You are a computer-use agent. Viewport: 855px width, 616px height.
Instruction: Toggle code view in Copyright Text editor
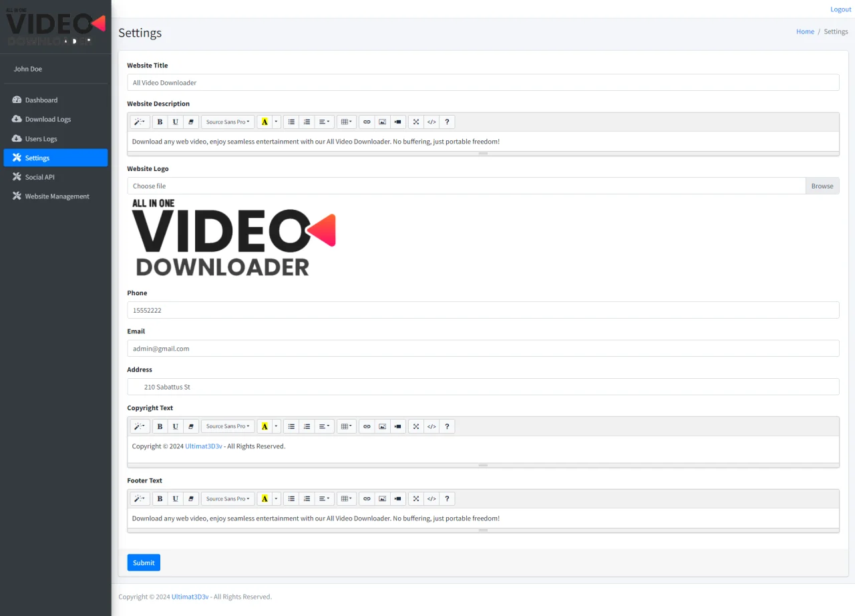[x=432, y=426]
